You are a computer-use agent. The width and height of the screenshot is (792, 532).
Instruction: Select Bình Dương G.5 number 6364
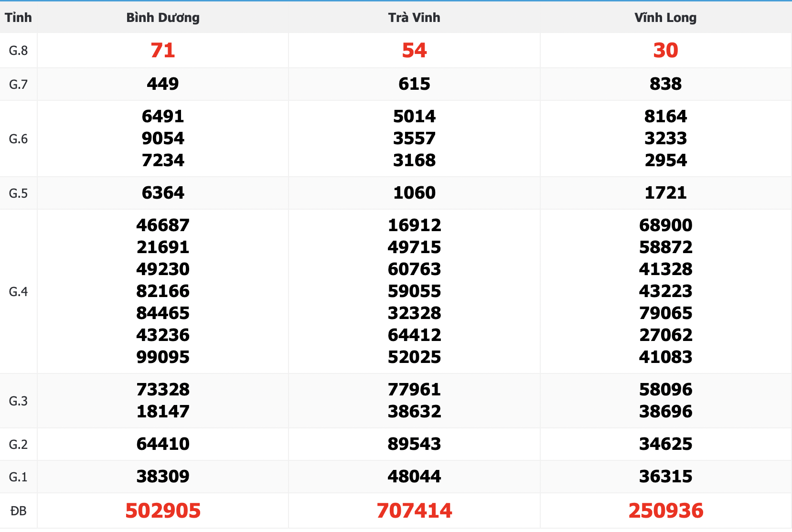coord(163,193)
